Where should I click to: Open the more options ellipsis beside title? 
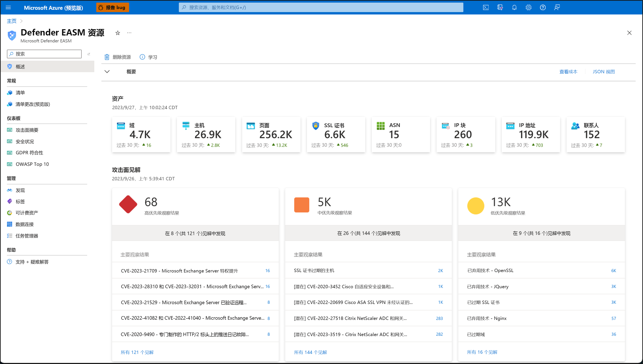[129, 33]
